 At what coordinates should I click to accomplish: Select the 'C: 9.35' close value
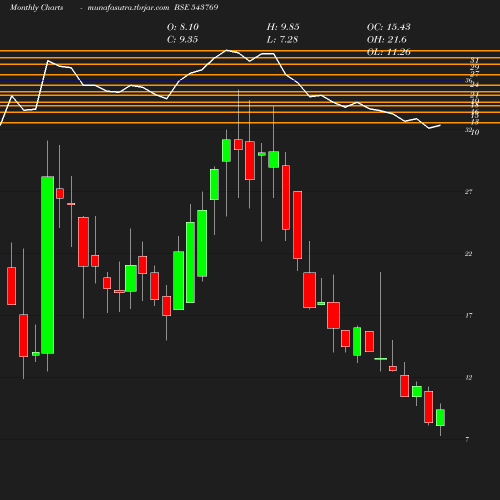point(182,39)
